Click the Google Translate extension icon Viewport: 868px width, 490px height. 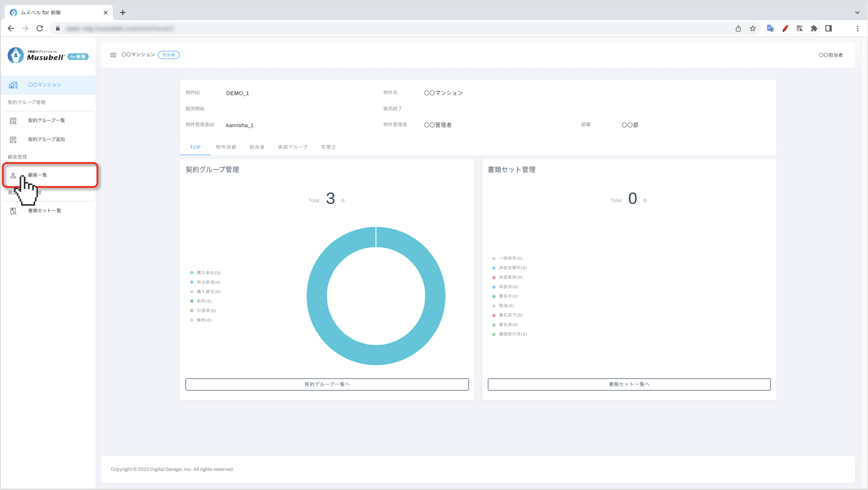pos(770,29)
